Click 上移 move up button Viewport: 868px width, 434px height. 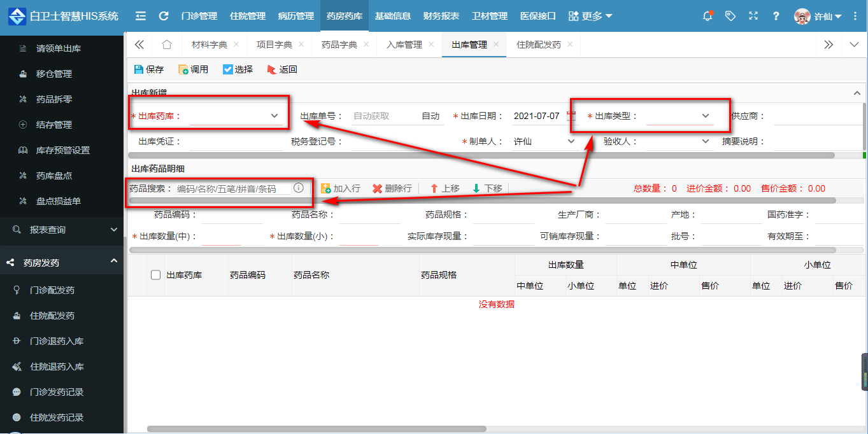click(445, 188)
